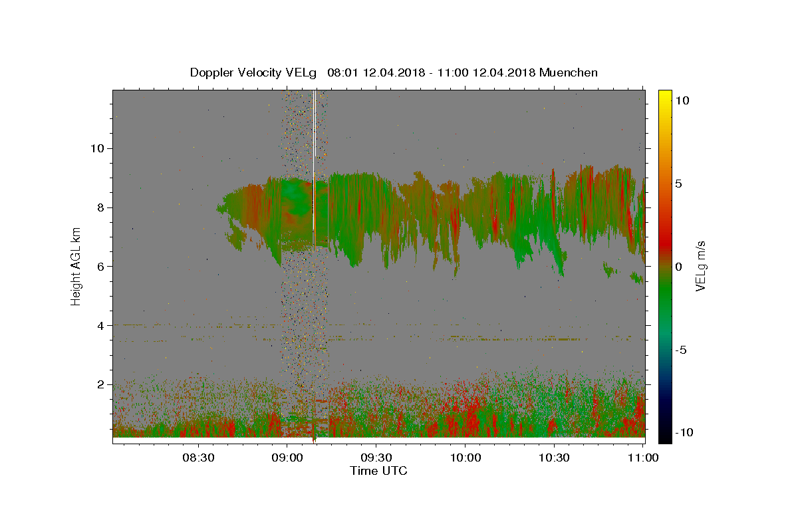This screenshot has width=798, height=532.
Task: Click colorbar label 10 at top
Action: [x=684, y=100]
